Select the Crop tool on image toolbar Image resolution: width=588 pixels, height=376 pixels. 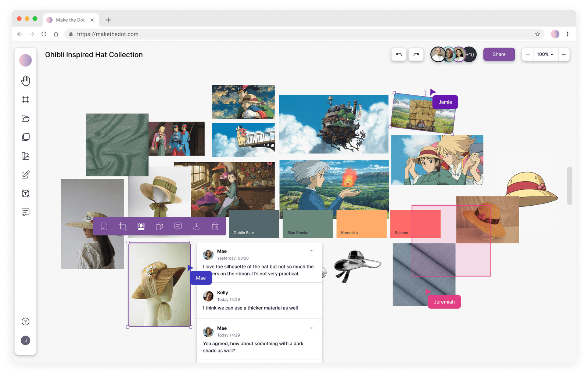[x=122, y=226]
